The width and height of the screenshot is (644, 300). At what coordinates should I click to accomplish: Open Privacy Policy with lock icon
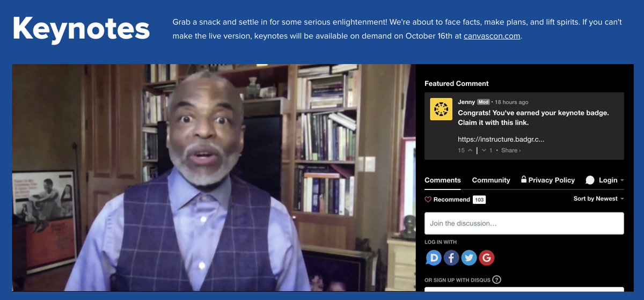click(x=547, y=180)
